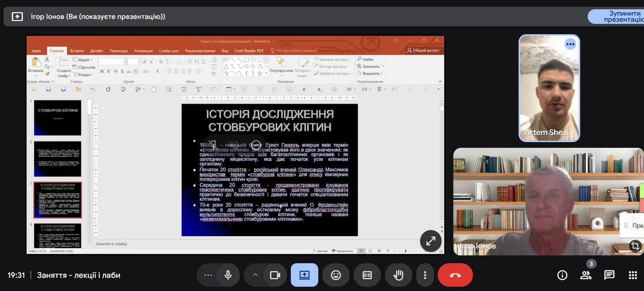Toggle closed captions with the CC button

coord(367,275)
